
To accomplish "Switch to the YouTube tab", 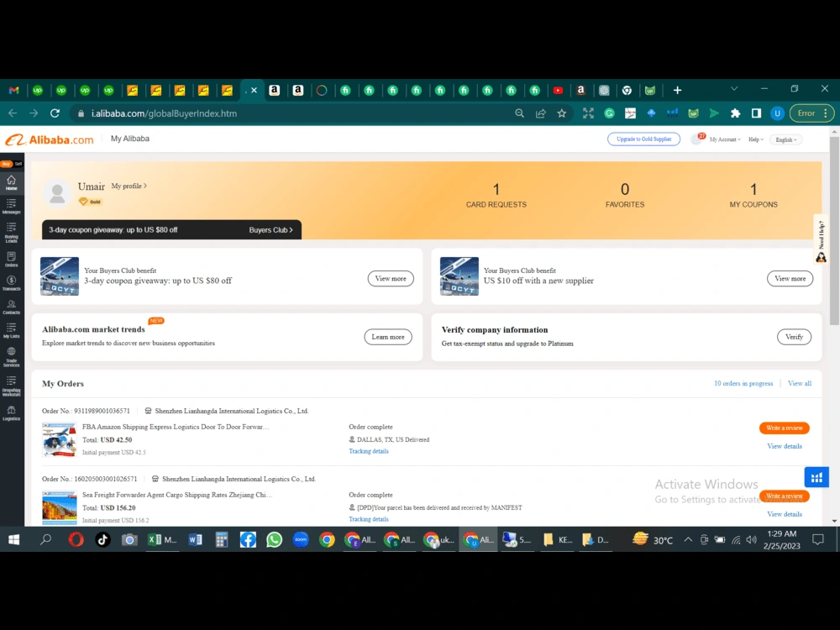I will click(x=558, y=91).
